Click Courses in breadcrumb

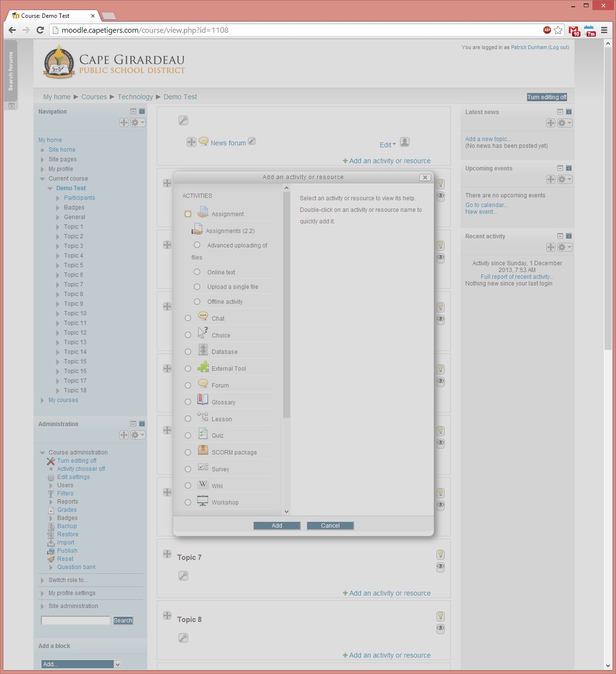[x=94, y=97]
